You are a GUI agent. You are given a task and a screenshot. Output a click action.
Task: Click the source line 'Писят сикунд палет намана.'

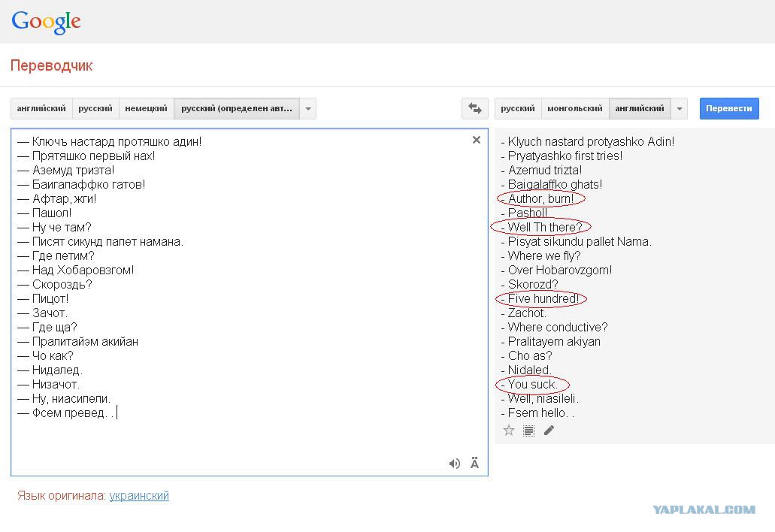[x=100, y=241]
